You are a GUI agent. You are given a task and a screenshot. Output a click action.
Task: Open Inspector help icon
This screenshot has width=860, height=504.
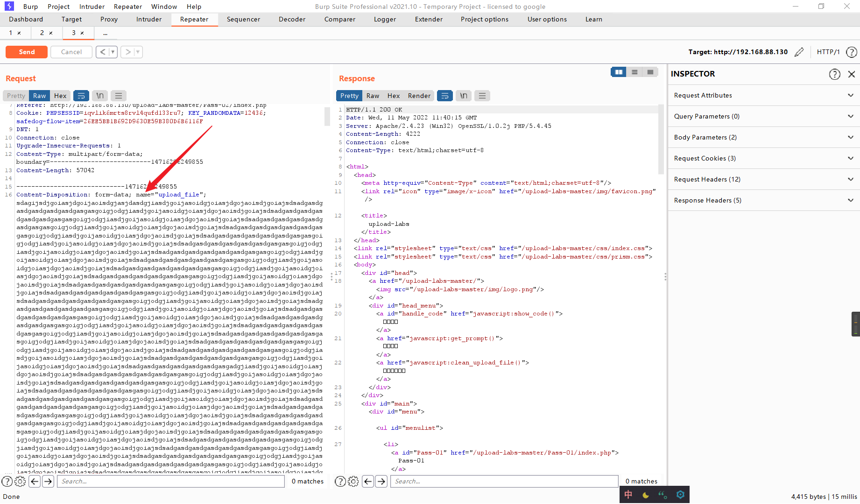(x=835, y=74)
